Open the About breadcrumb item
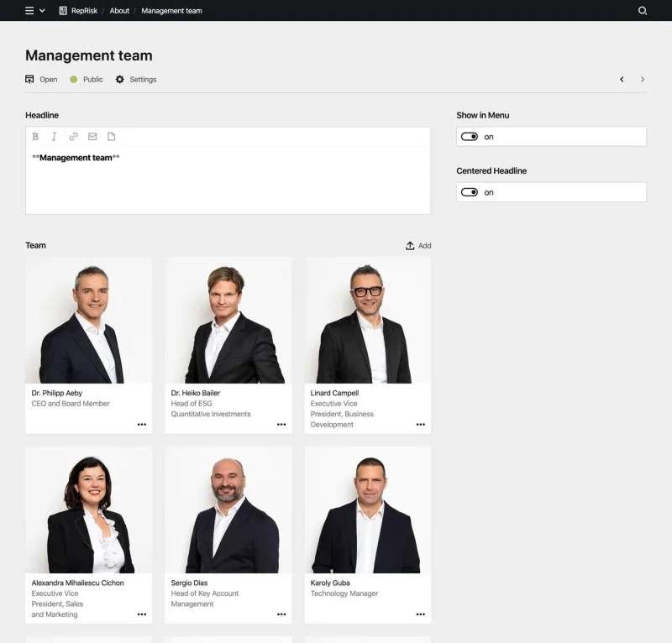The height and width of the screenshot is (643, 672). [118, 11]
